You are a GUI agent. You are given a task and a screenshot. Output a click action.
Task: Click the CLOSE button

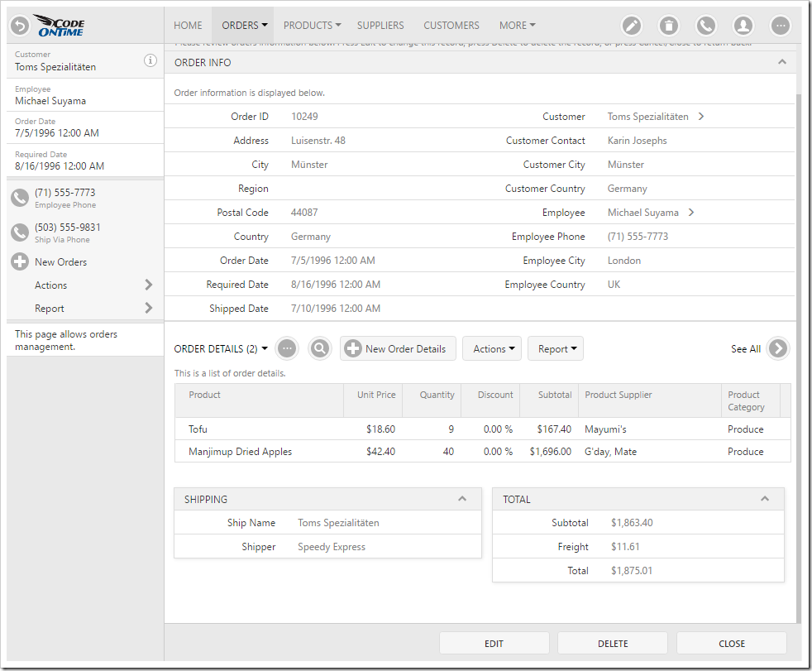pyautogui.click(x=732, y=644)
